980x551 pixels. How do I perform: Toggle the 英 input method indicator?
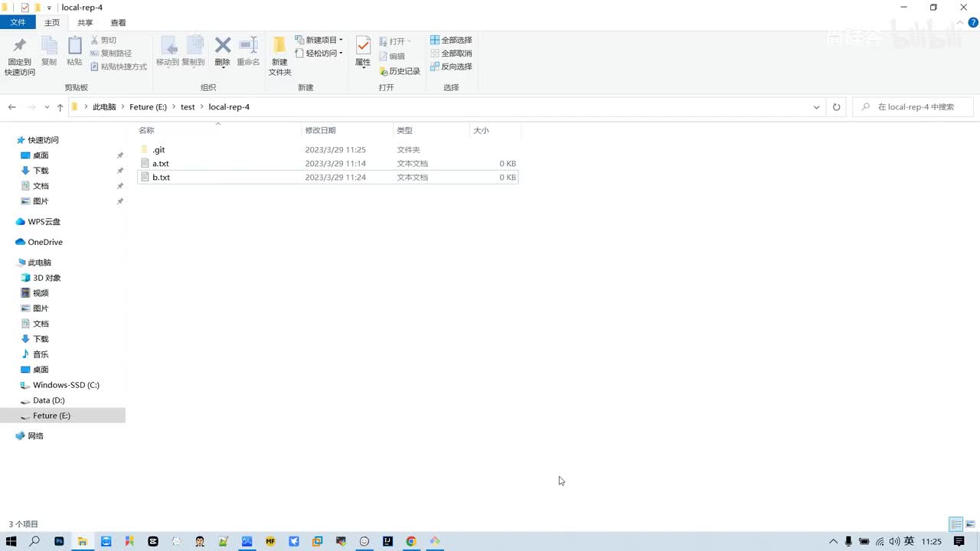pos(910,541)
